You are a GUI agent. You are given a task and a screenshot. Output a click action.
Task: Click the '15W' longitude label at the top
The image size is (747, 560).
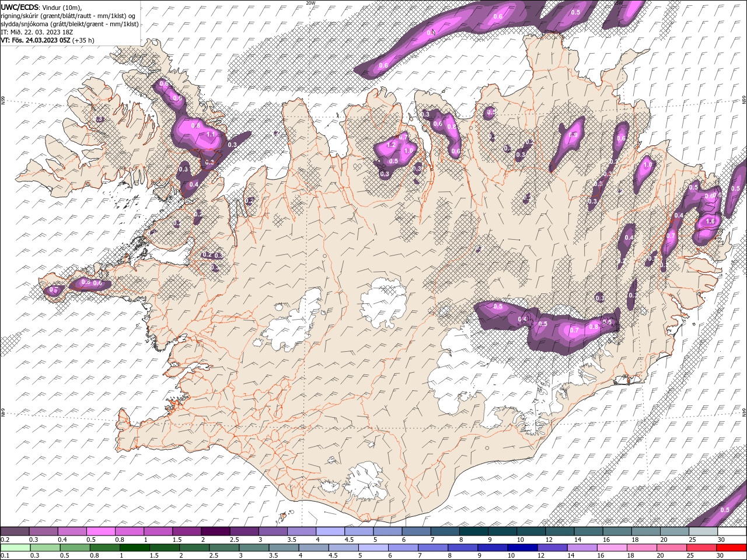(x=619, y=3)
